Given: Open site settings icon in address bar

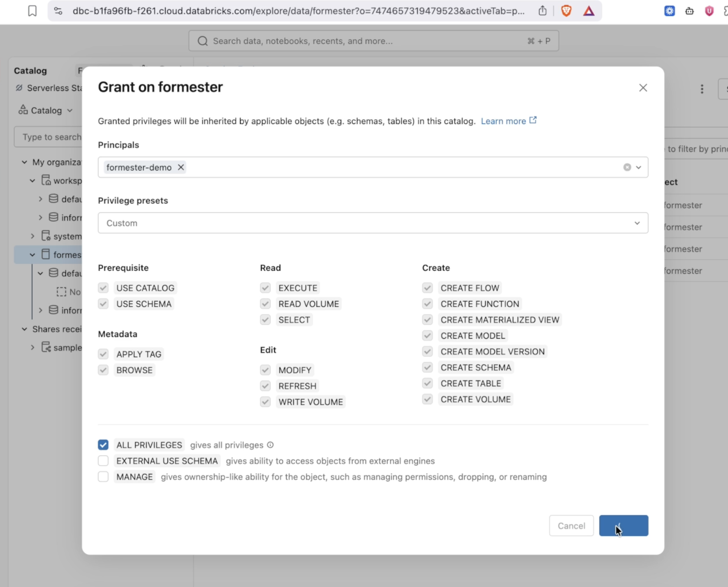Looking at the screenshot, I should coord(58,11).
